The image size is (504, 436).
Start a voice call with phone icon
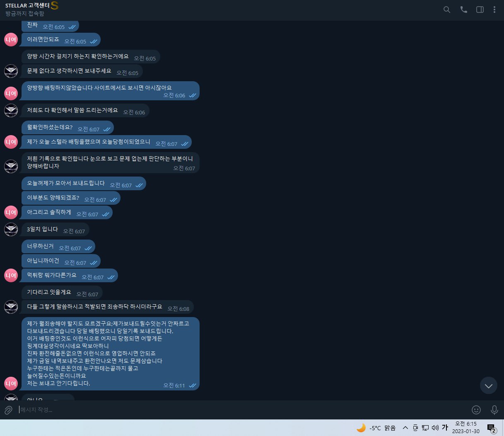[463, 10]
